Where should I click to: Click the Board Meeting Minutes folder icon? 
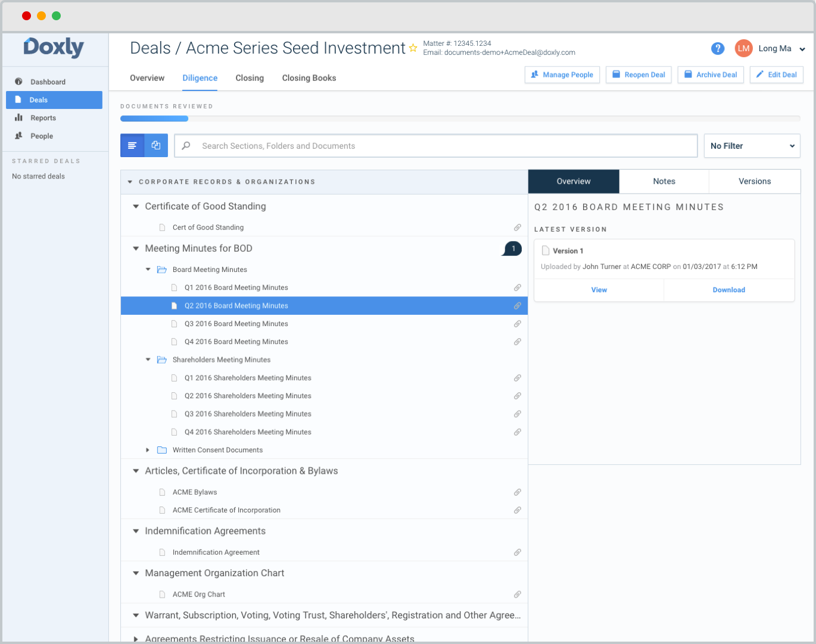click(161, 270)
